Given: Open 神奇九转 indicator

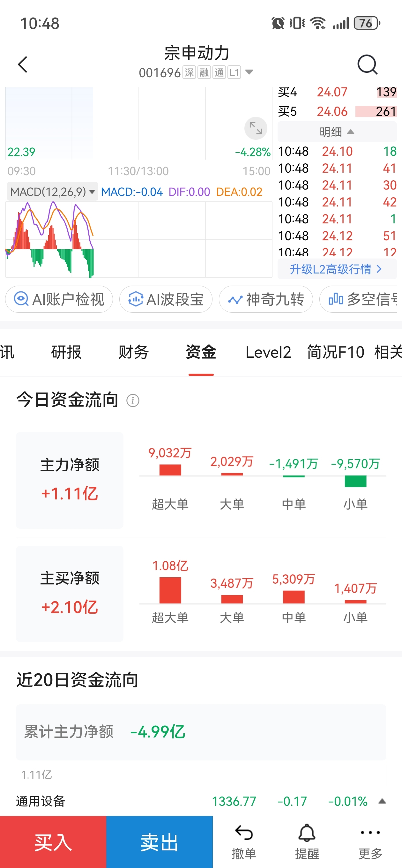Looking at the screenshot, I should 266,299.
